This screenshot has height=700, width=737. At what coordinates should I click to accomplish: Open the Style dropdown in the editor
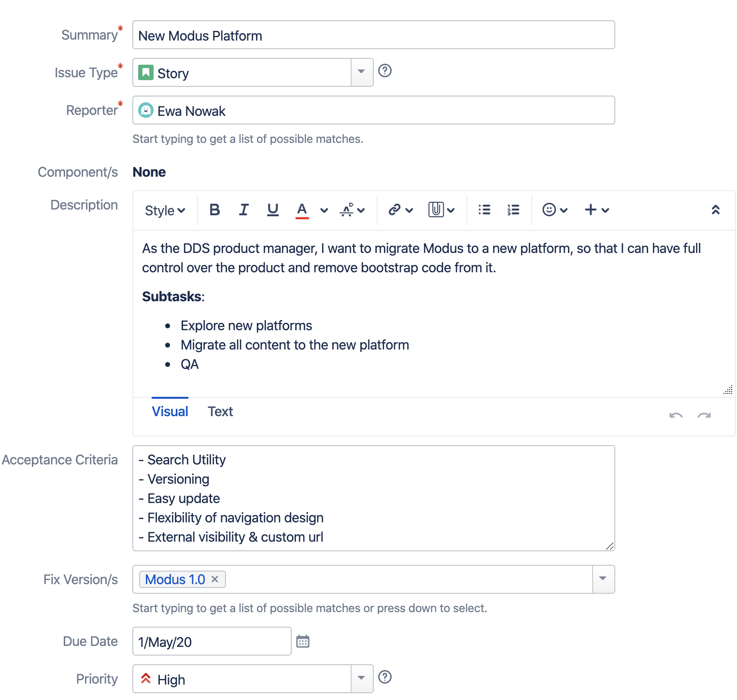164,210
